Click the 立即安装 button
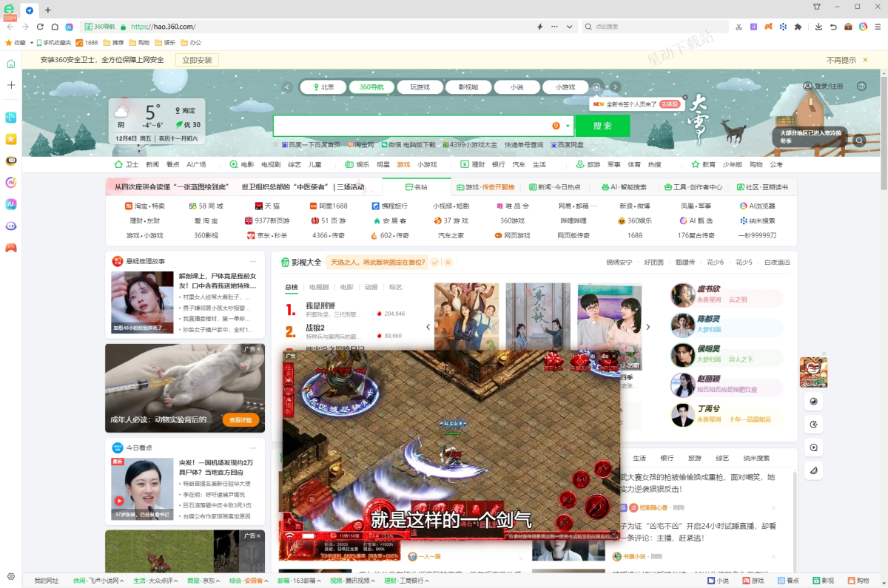The height and width of the screenshot is (588, 888). pyautogui.click(x=197, y=60)
